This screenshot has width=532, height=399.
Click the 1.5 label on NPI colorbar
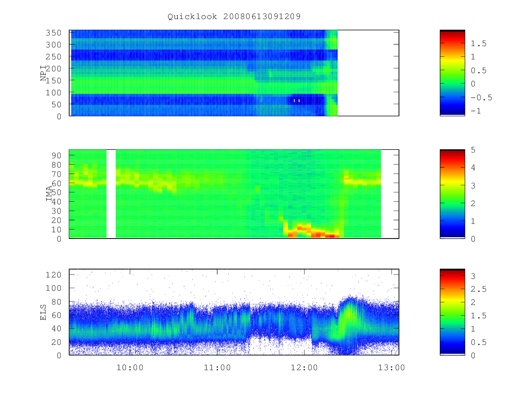[478, 43]
